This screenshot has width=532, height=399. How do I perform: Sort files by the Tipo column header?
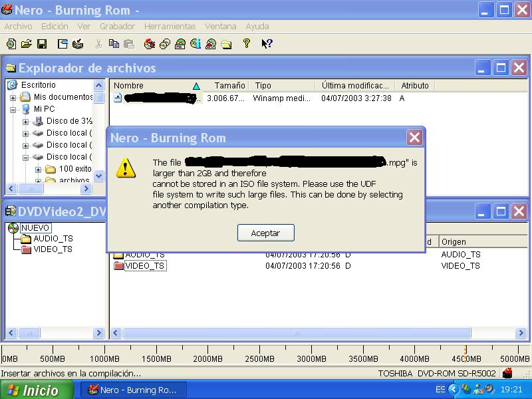(x=282, y=86)
